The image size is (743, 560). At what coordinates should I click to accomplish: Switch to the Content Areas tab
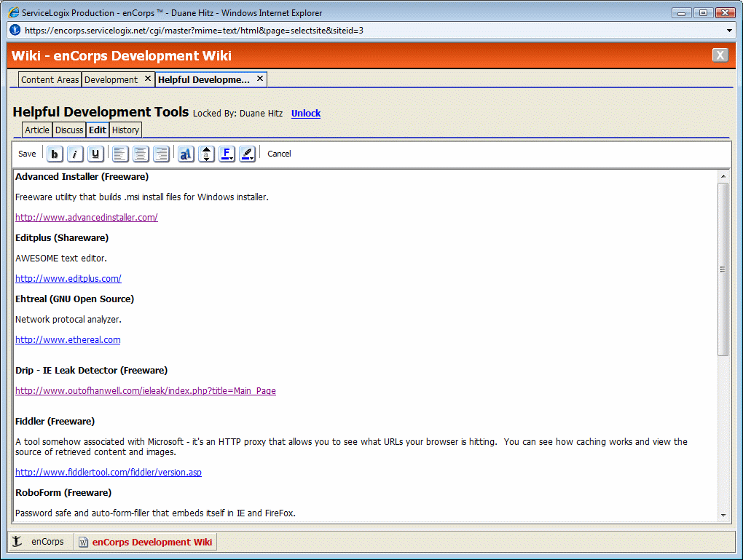(x=50, y=79)
